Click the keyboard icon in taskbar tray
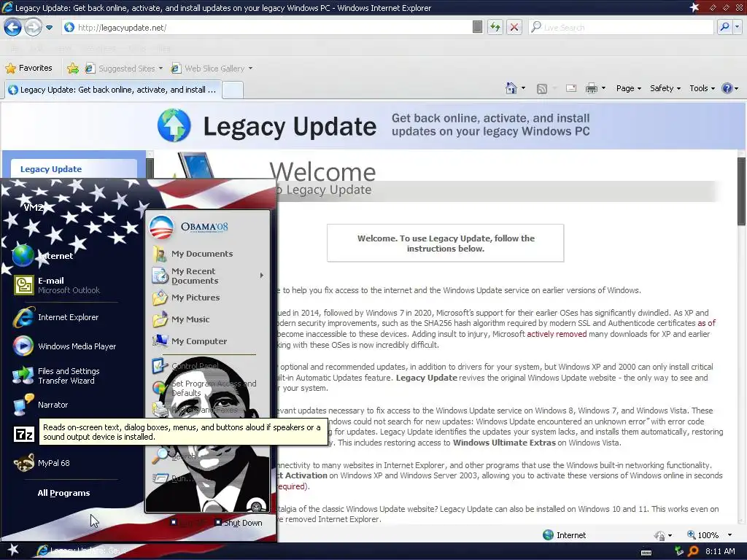Image resolution: width=747 pixels, height=560 pixels. click(x=646, y=553)
